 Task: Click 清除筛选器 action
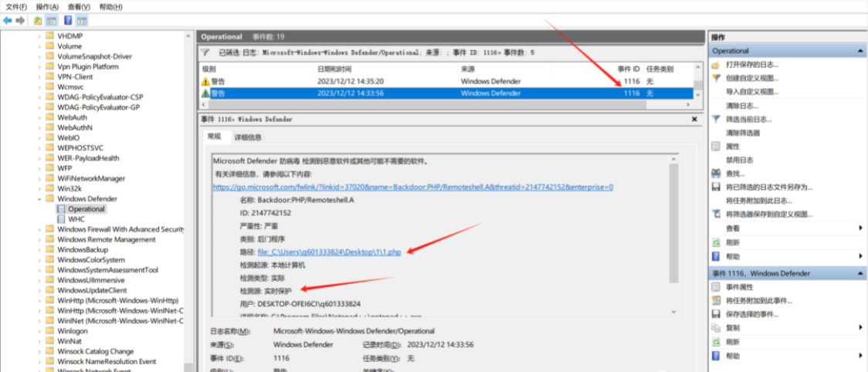coord(742,133)
